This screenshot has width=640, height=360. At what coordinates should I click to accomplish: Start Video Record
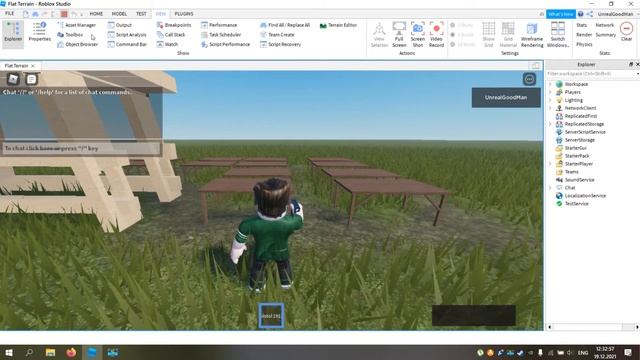[436, 34]
